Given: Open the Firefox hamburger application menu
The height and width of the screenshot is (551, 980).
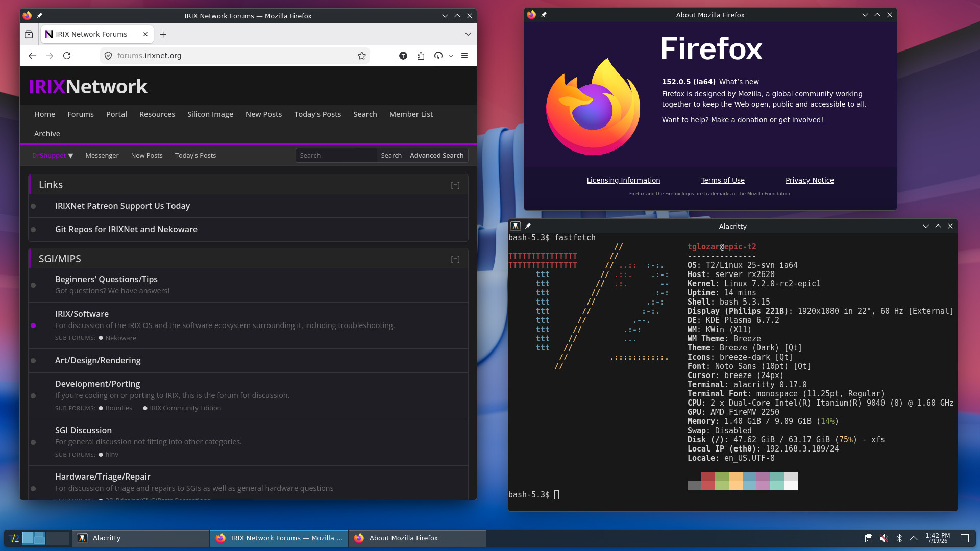Looking at the screenshot, I should coord(464,56).
